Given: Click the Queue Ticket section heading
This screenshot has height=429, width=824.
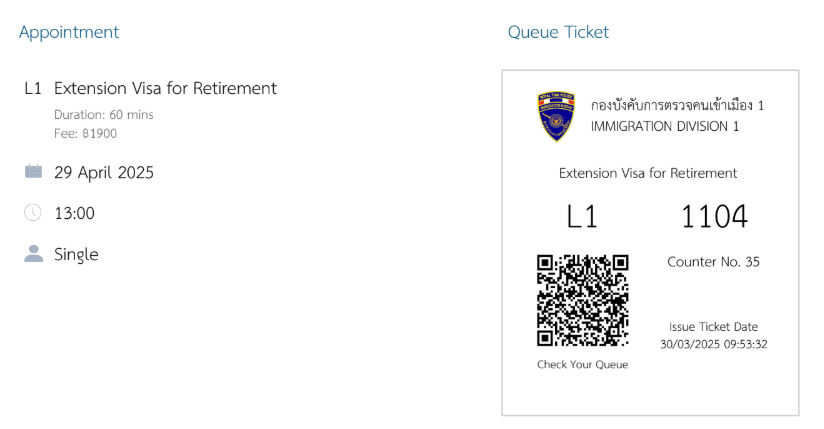Looking at the screenshot, I should [x=558, y=32].
